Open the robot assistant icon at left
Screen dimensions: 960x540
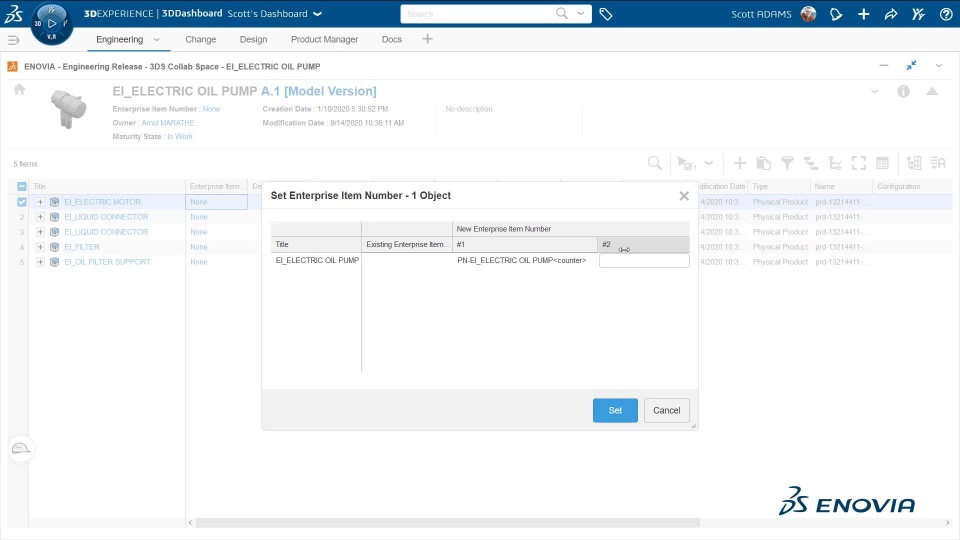click(x=21, y=449)
